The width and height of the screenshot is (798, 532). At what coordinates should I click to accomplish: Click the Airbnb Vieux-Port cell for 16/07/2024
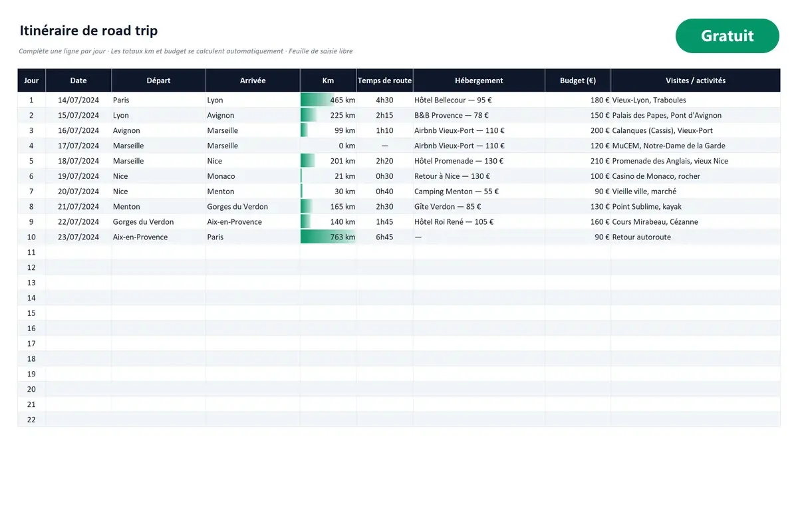479,131
